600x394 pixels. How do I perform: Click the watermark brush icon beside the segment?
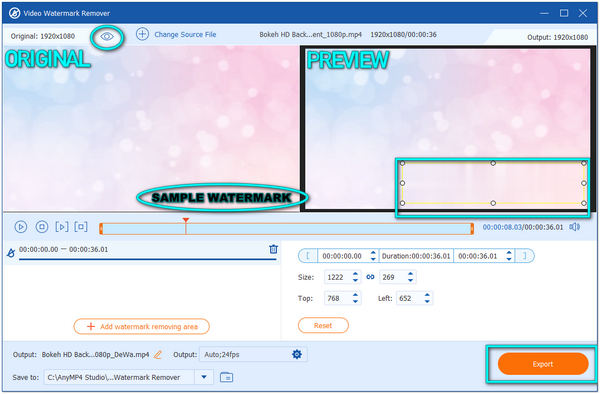click(x=11, y=252)
